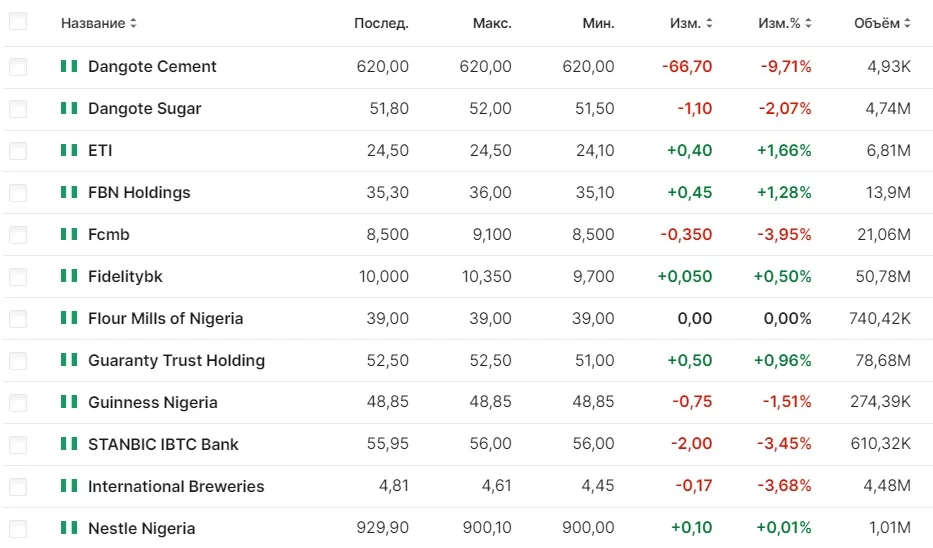Image resolution: width=933 pixels, height=548 pixels.
Task: Sort by the Объём column header
Action: (882, 23)
